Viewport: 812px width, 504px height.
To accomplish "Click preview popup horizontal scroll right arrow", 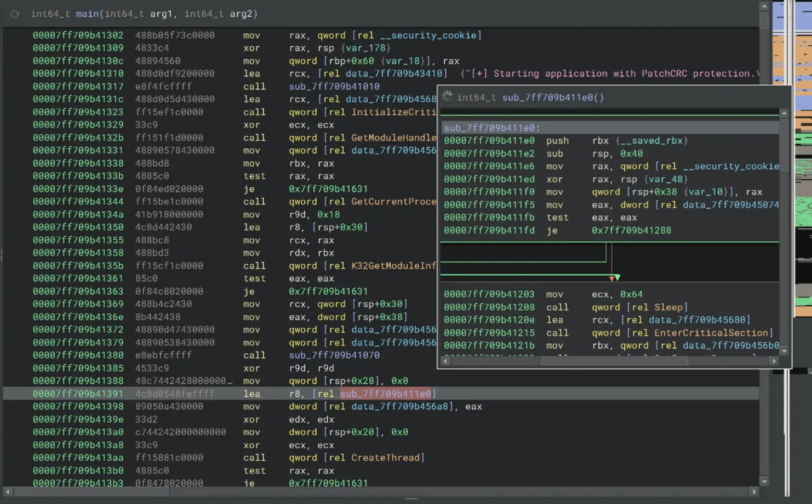I will point(774,361).
